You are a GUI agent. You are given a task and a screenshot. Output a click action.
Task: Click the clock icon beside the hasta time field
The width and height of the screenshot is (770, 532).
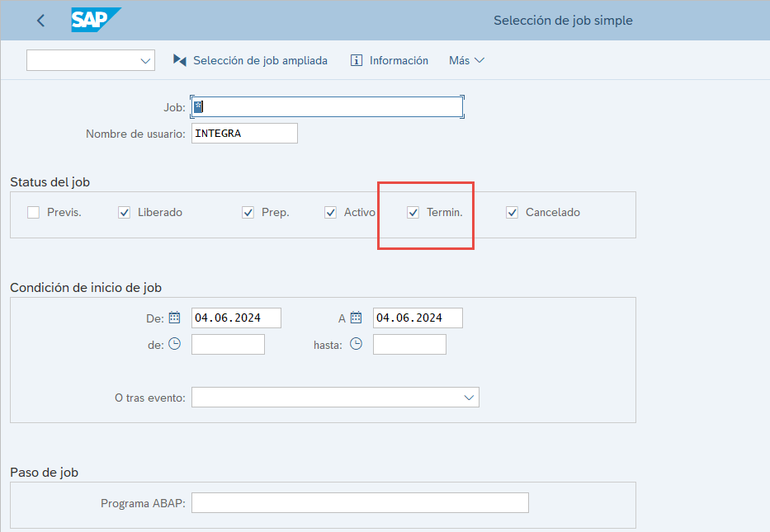tap(356, 344)
